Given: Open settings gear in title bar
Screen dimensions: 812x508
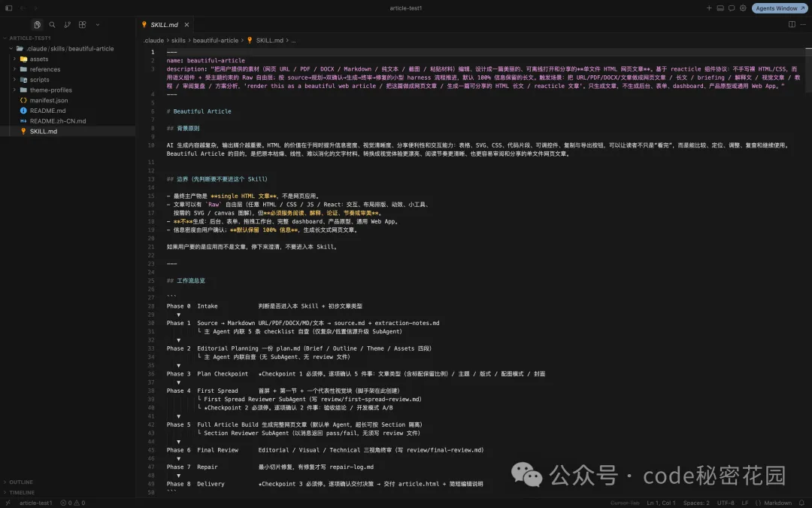Looking at the screenshot, I should (x=743, y=8).
